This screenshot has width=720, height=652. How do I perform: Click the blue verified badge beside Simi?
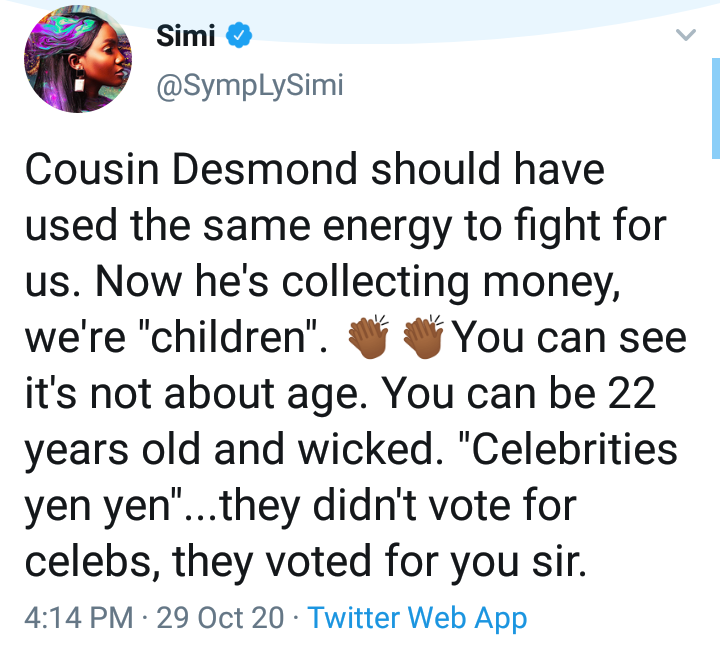(239, 35)
